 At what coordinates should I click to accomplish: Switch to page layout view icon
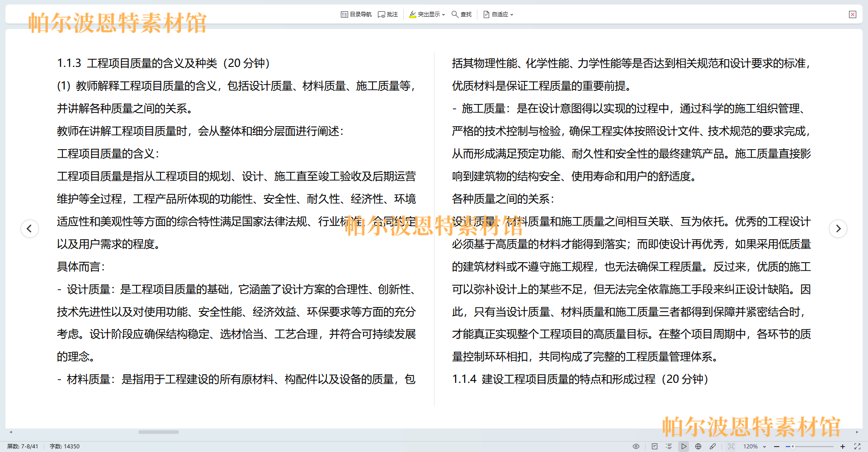point(655,446)
